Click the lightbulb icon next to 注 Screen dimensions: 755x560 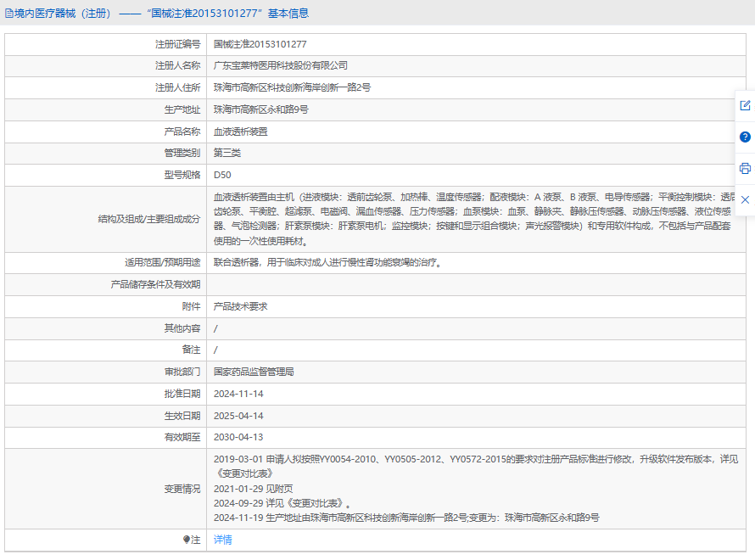pos(187,540)
